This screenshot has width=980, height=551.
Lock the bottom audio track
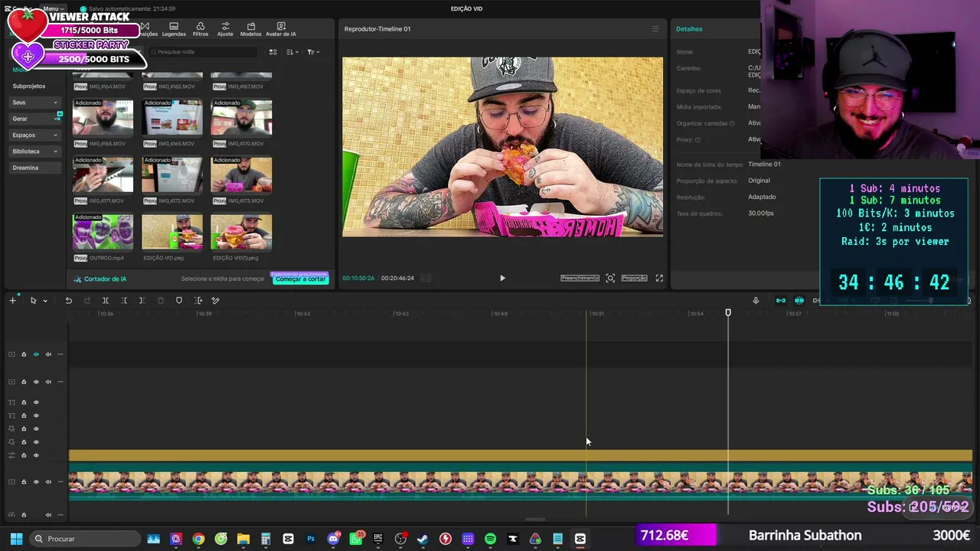(x=24, y=514)
